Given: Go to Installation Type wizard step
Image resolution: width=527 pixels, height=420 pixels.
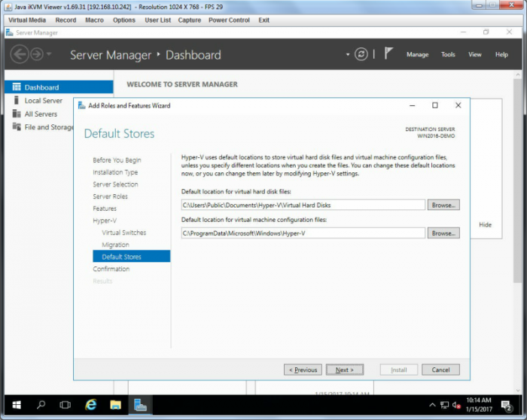Looking at the screenshot, I should tap(115, 172).
